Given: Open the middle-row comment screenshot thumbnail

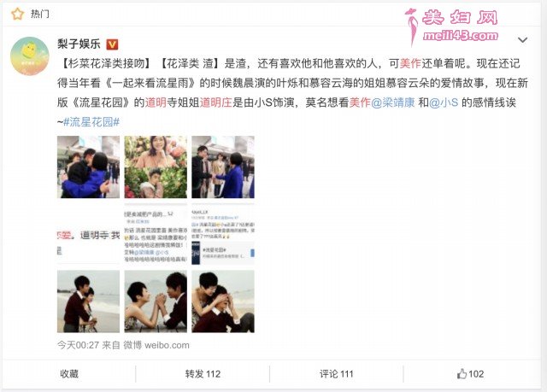Looking at the screenshot, I should 156,234.
